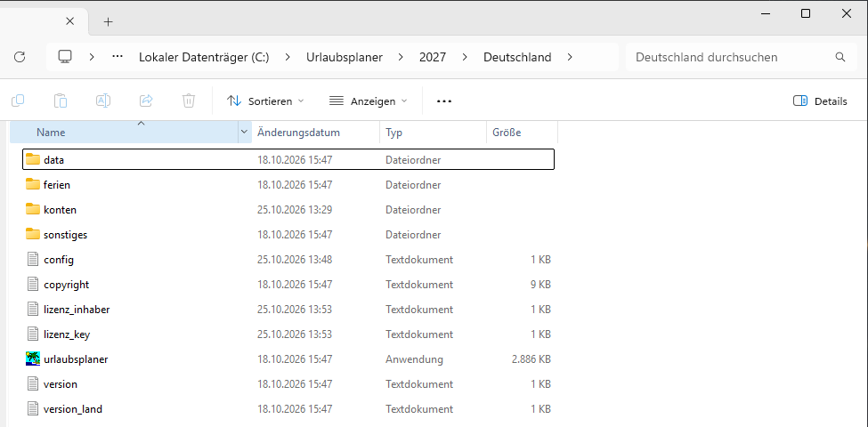Click the 9 KB size value
Viewport: 868px width, 427px height.
click(x=541, y=285)
